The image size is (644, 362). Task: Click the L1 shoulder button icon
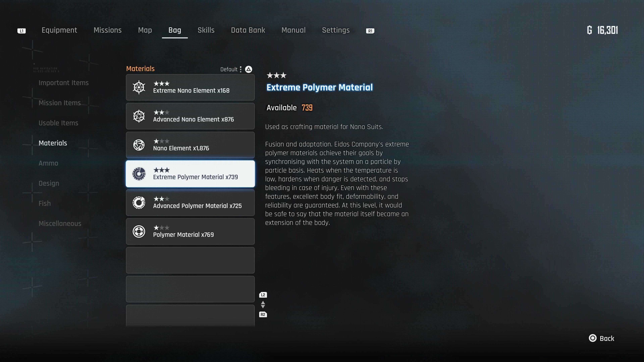pos(21,31)
